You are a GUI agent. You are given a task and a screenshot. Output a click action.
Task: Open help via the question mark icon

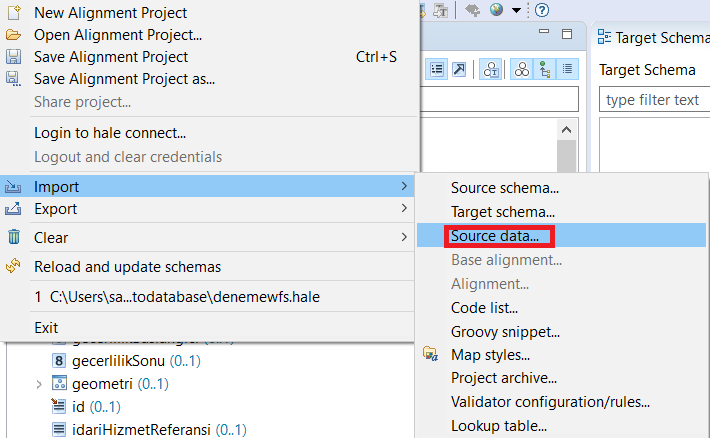(x=542, y=10)
